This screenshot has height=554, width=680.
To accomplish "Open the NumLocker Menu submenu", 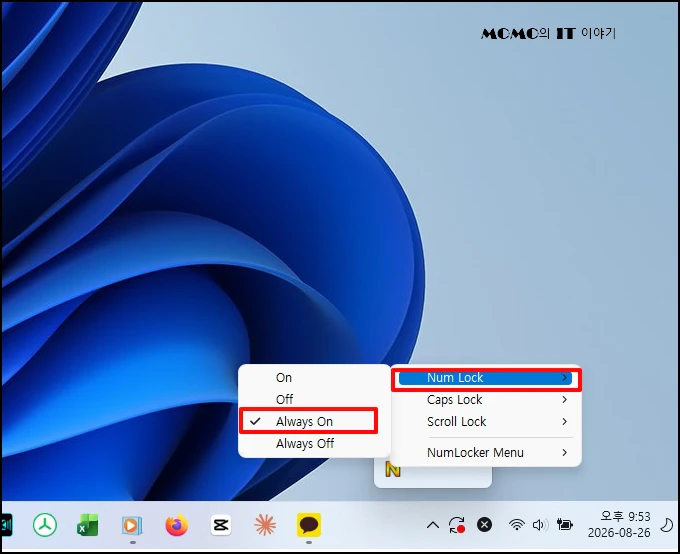I will click(x=486, y=452).
